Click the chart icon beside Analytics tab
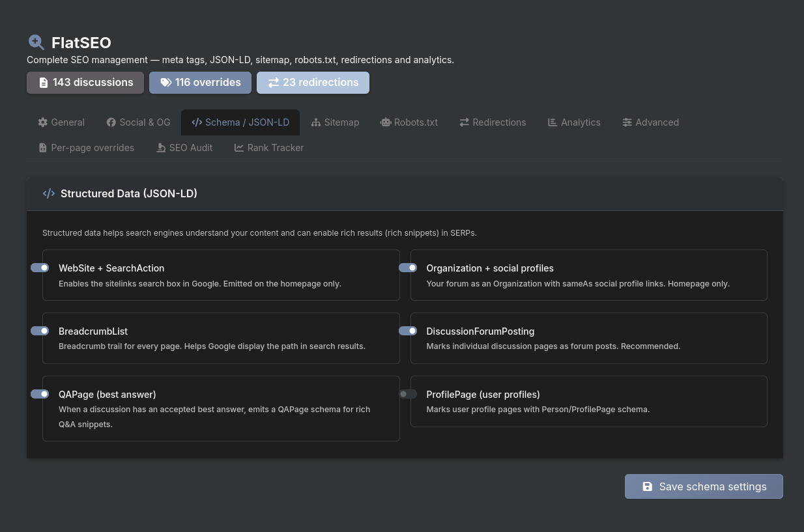The image size is (804, 532). 553,122
